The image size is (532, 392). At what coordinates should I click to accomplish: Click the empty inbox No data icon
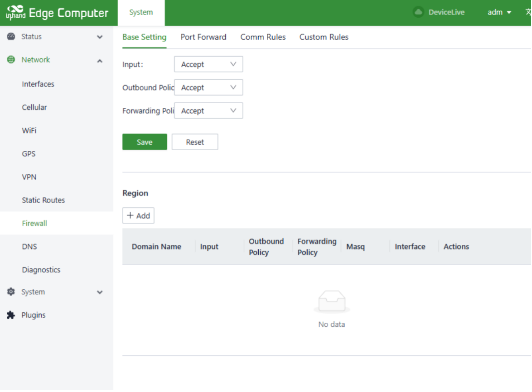click(332, 301)
